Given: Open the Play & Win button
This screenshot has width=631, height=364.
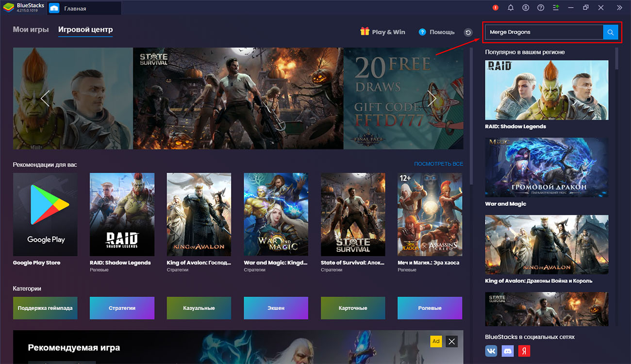Looking at the screenshot, I should [x=382, y=32].
